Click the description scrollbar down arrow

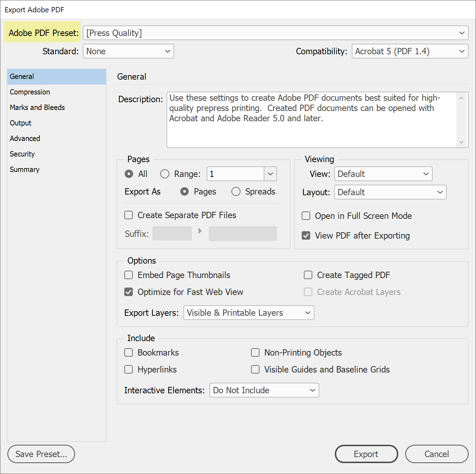click(461, 142)
